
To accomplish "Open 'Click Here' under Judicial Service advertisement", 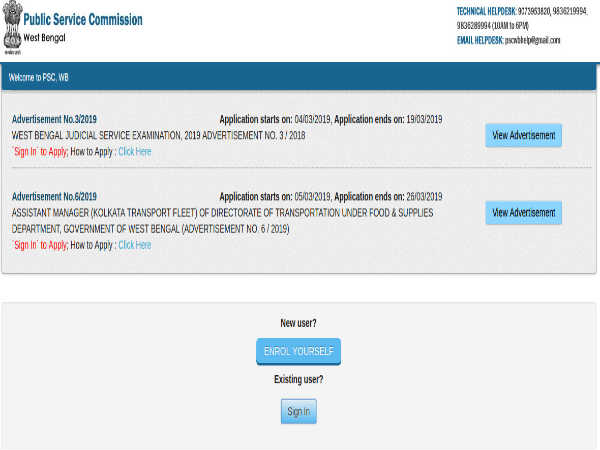I will click(x=135, y=152).
